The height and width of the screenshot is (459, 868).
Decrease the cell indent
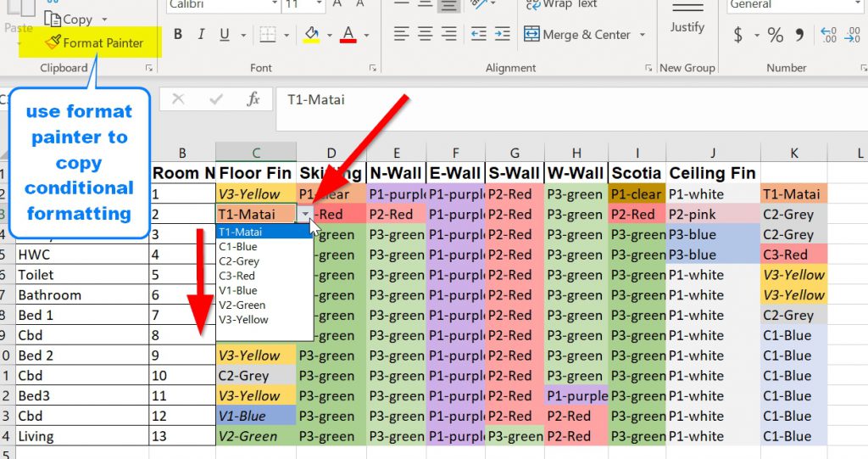click(x=479, y=35)
